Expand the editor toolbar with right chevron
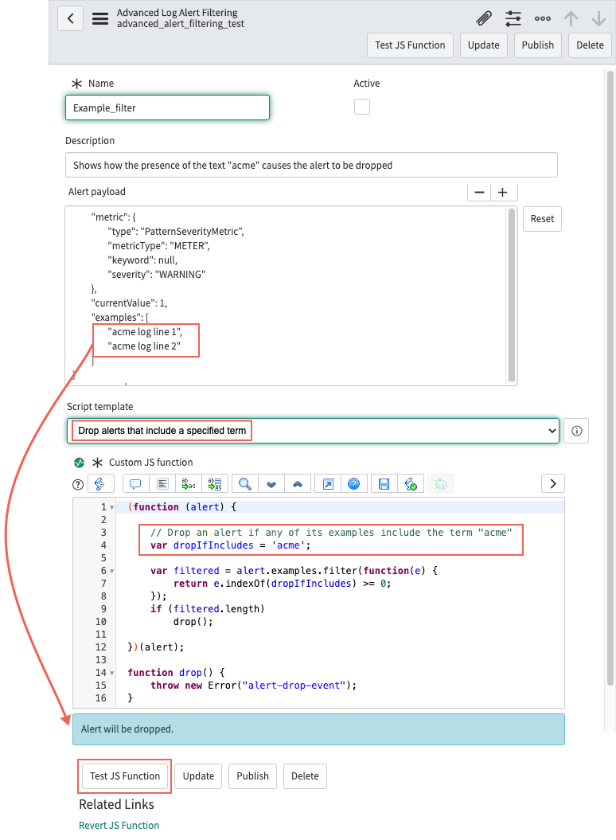This screenshot has height=840, width=616. tap(553, 484)
